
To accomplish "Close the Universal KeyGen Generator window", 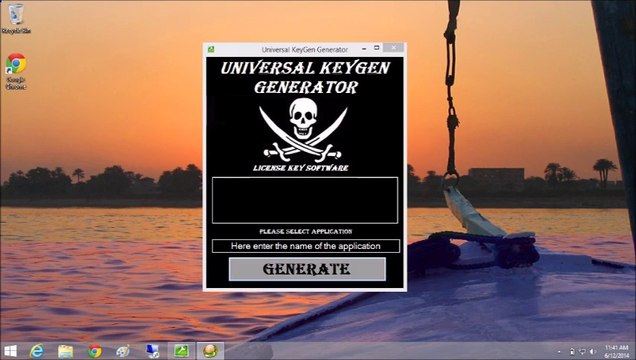I will click(393, 48).
